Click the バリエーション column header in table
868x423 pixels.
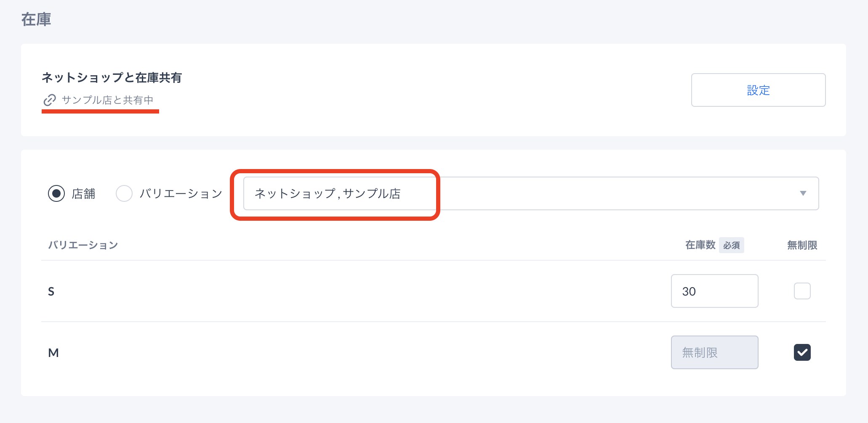click(x=83, y=245)
